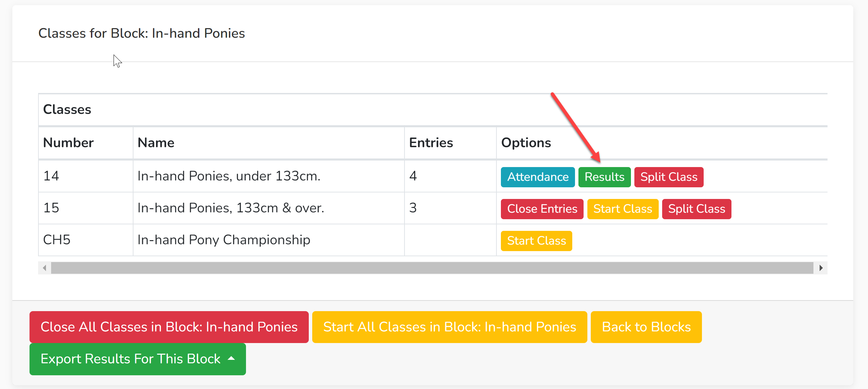Screen dimensions: 868x389
Task: Split Class for class 15
Action: pos(696,209)
